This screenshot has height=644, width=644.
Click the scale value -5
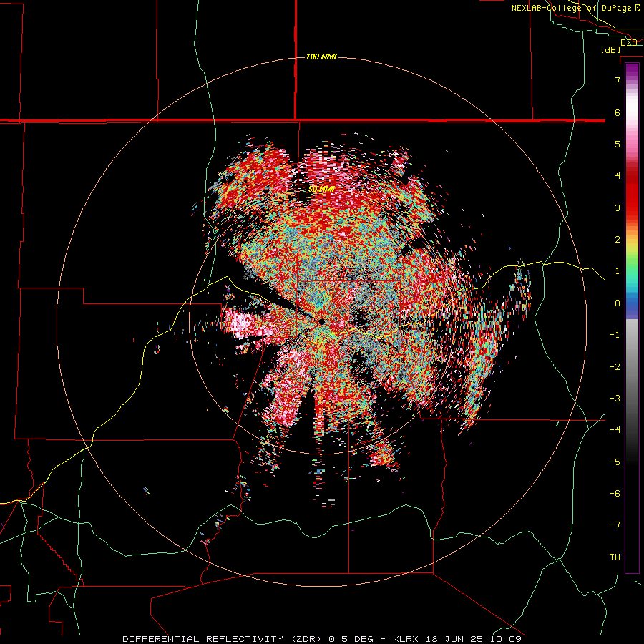(x=615, y=462)
